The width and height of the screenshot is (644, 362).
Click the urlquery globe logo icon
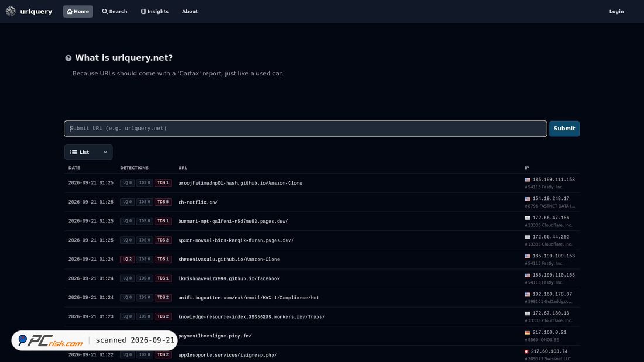point(11,12)
